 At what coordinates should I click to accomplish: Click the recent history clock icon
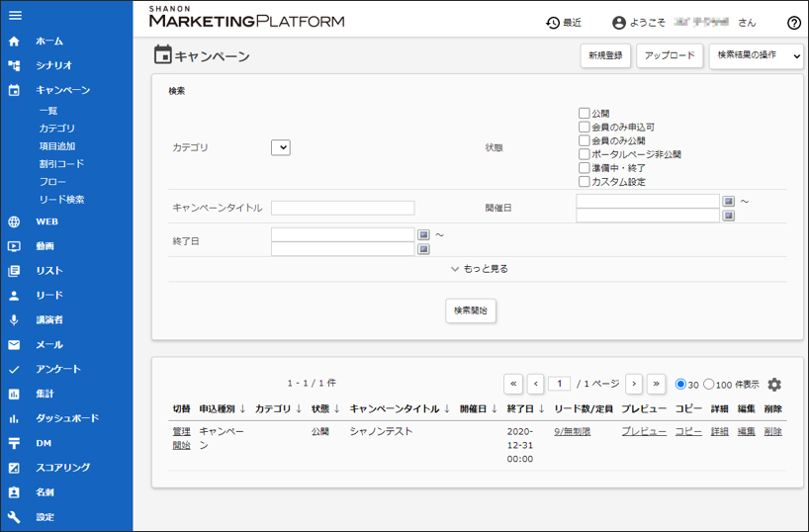tap(553, 23)
